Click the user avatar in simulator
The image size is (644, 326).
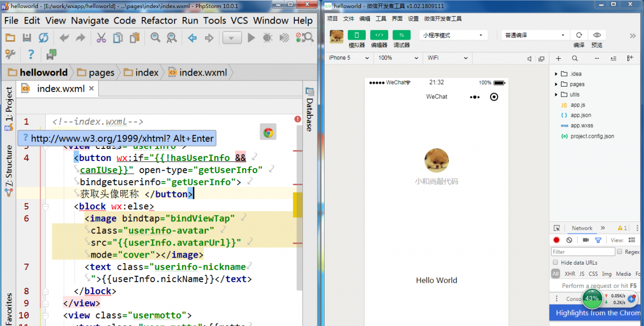[437, 160]
